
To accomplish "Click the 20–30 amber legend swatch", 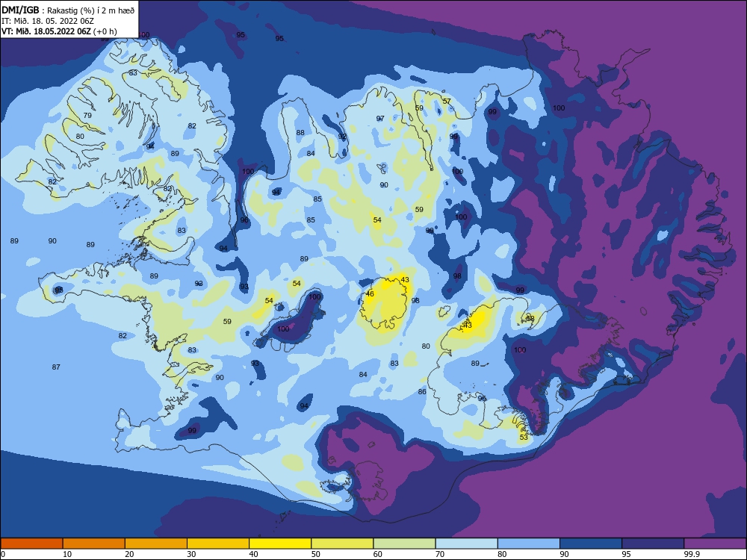I will click(156, 544).
